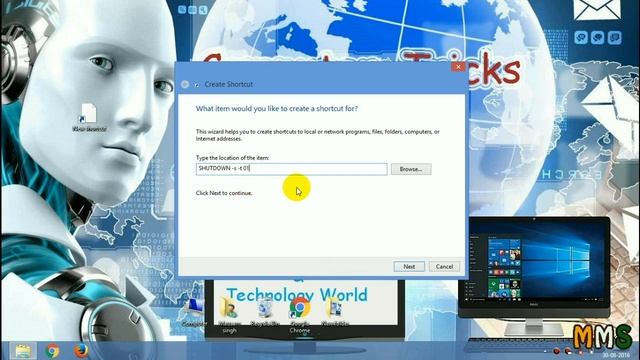Select the Recycle Bin desktop icon

click(265, 312)
